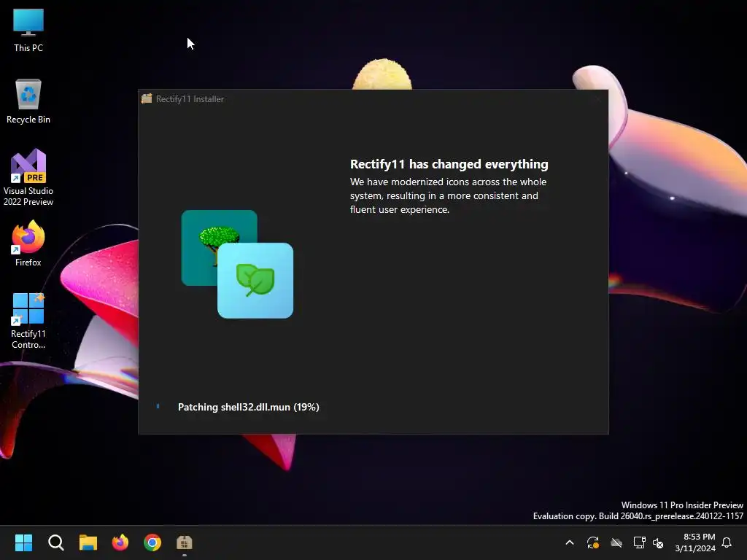This screenshot has height=560, width=747.
Task: Select Rectify11 Control Center desktop shortcut
Action: [x=28, y=321]
